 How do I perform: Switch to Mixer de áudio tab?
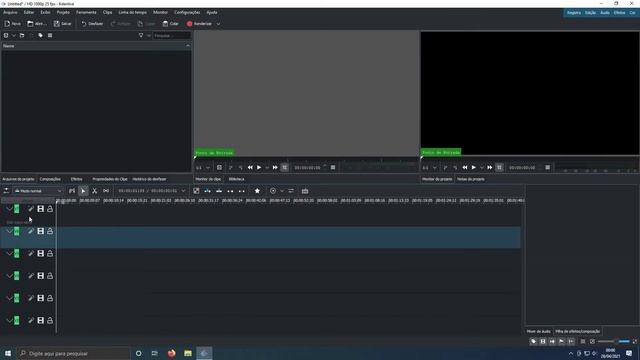[x=538, y=331]
